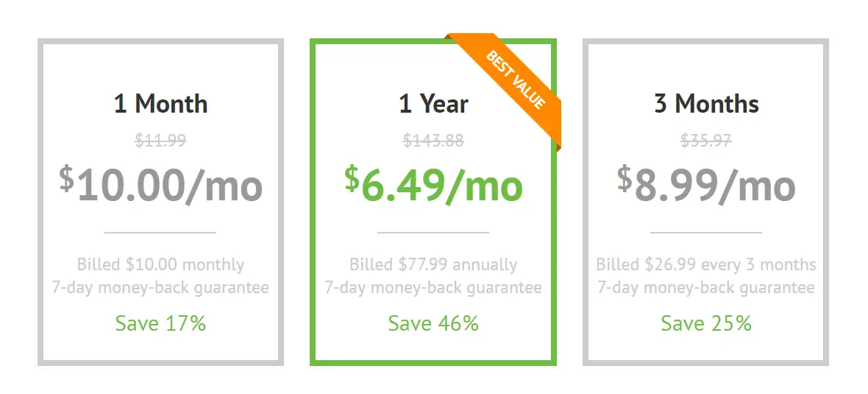Click the Save 25% label
Viewport: 868px width, 394px height.
[706, 323]
